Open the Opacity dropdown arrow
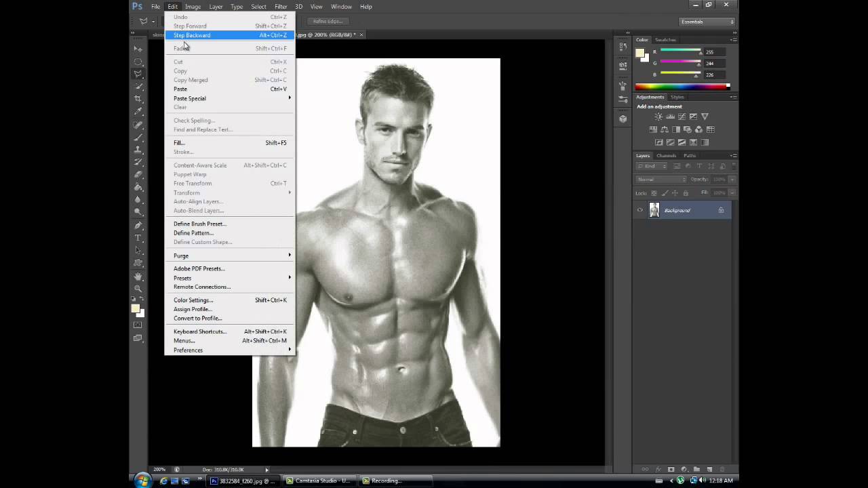This screenshot has width=868, height=488. tap(732, 180)
